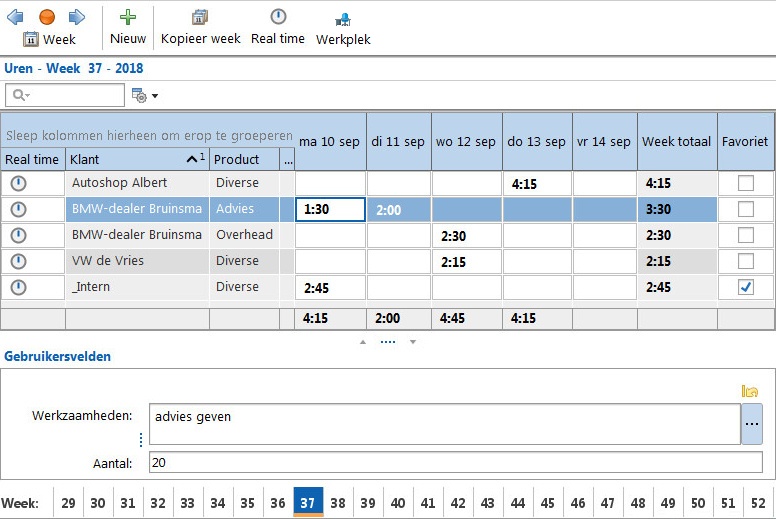Viewport: 776px width, 519px height.
Task: Open filter settings dropdown next to search
Action: pos(144,96)
